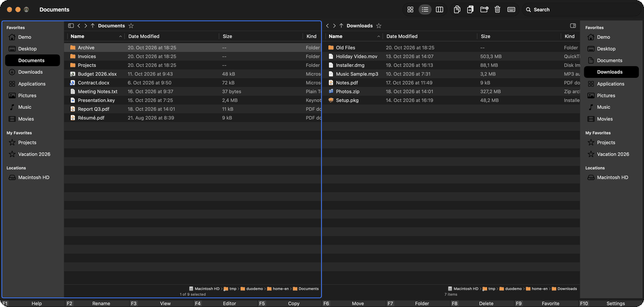Sort left pane by Name column
This screenshot has width=644, height=307.
95,36
